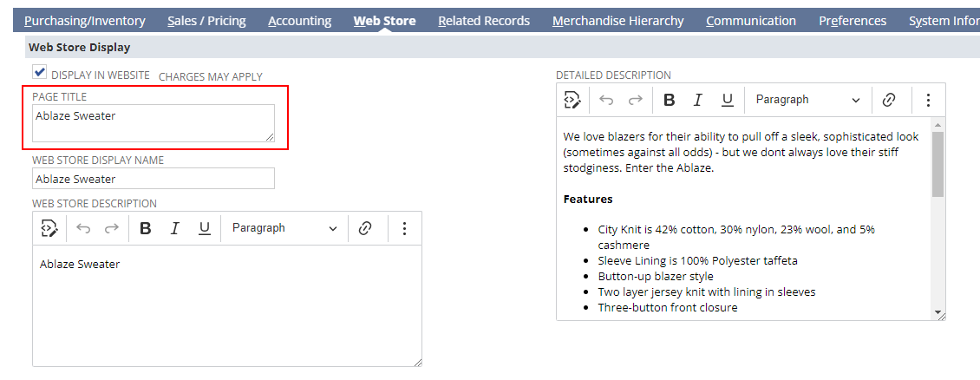Open more options in Detailed Description toolbar
Image resolution: width=980 pixels, height=380 pixels.
928,100
